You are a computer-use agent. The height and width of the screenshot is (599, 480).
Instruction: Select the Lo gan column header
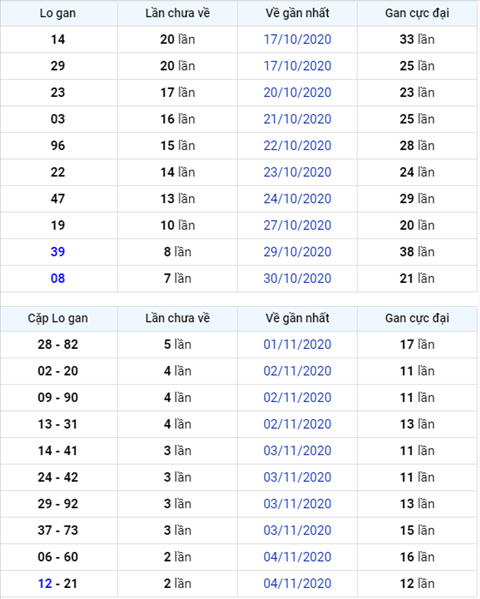[58, 13]
